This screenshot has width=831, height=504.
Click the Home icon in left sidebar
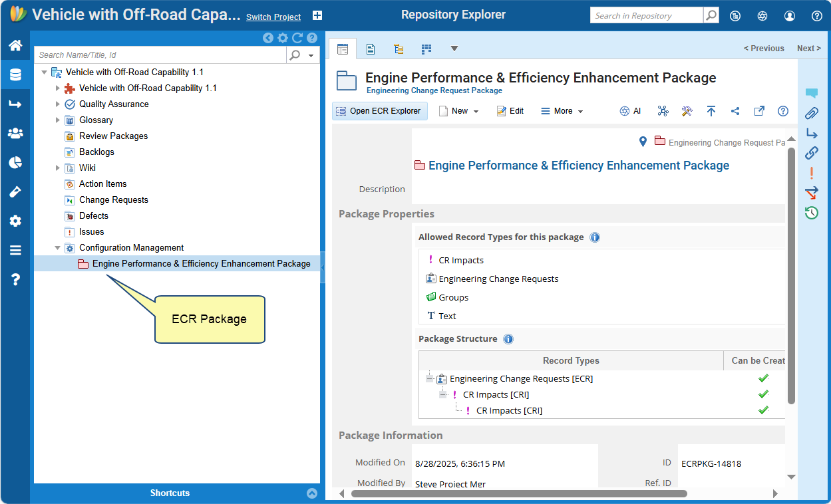coord(15,45)
